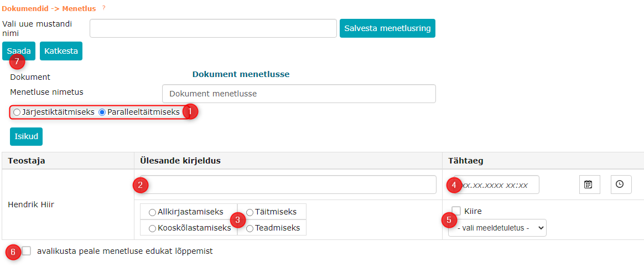Focus the Vali uue mustandi nimi field
This screenshot has width=644, height=271.
213,28
